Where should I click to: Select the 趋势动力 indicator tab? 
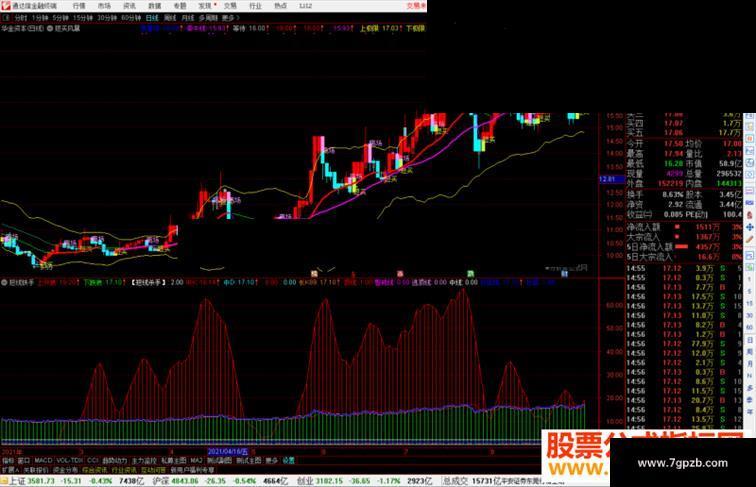pyautogui.click(x=115, y=460)
